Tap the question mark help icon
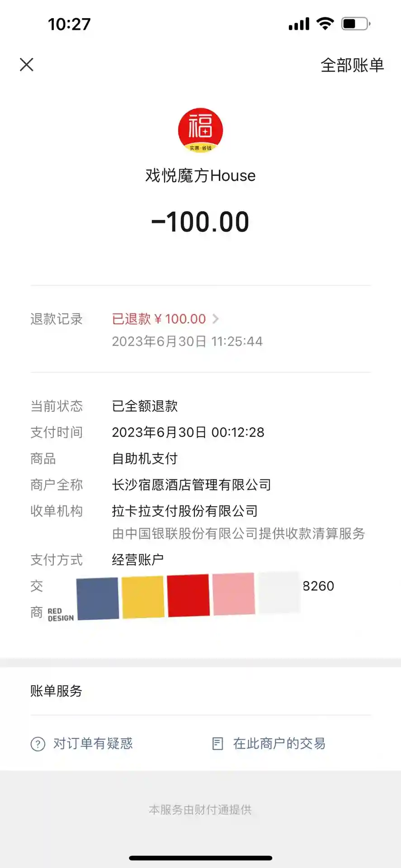The width and height of the screenshot is (401, 868). coord(38,744)
